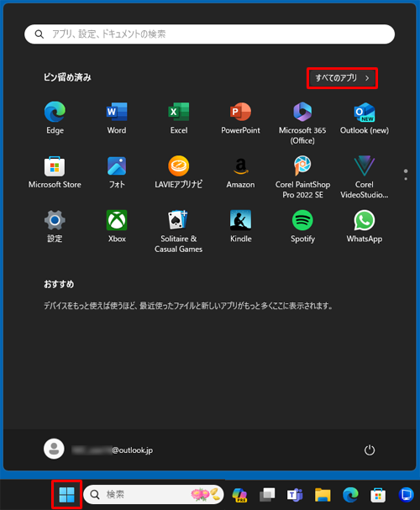Open Copilot from the taskbar
420x510 pixels.
239,495
